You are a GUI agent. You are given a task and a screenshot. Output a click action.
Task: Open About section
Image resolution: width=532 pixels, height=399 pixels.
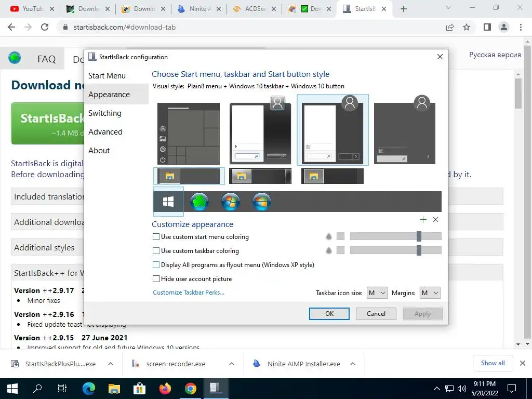99,150
